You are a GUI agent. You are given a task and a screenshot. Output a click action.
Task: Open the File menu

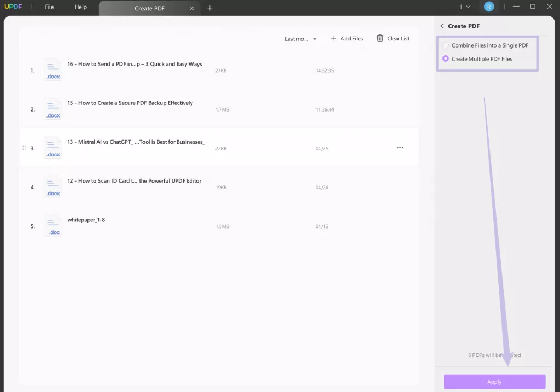(49, 7)
